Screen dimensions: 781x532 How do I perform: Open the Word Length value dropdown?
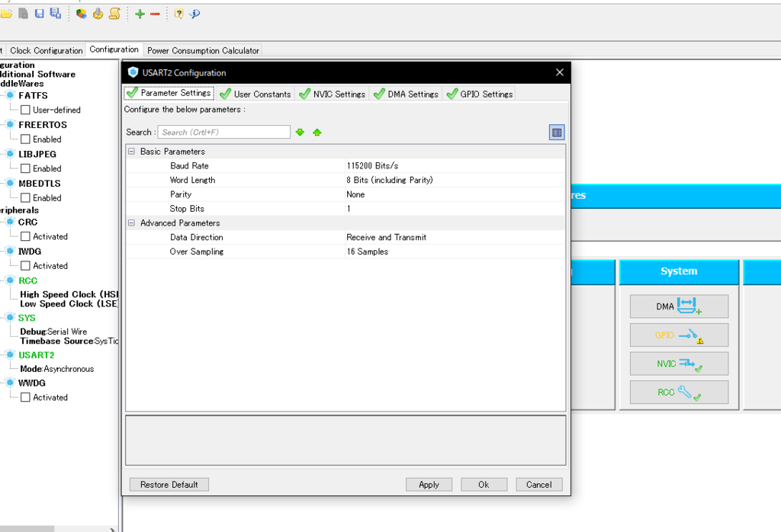[x=455, y=180]
